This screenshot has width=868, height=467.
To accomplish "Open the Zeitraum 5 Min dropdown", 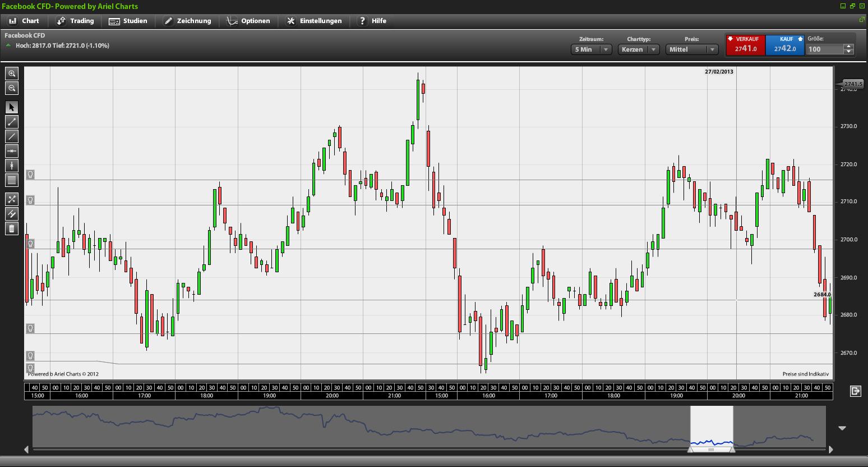I will click(x=591, y=49).
